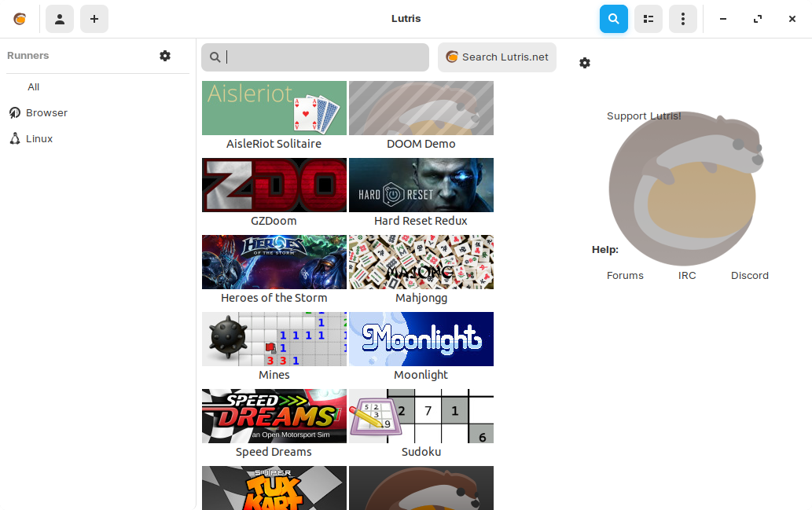812x510 pixels.
Task: Click the game search text field
Action: [x=322, y=57]
